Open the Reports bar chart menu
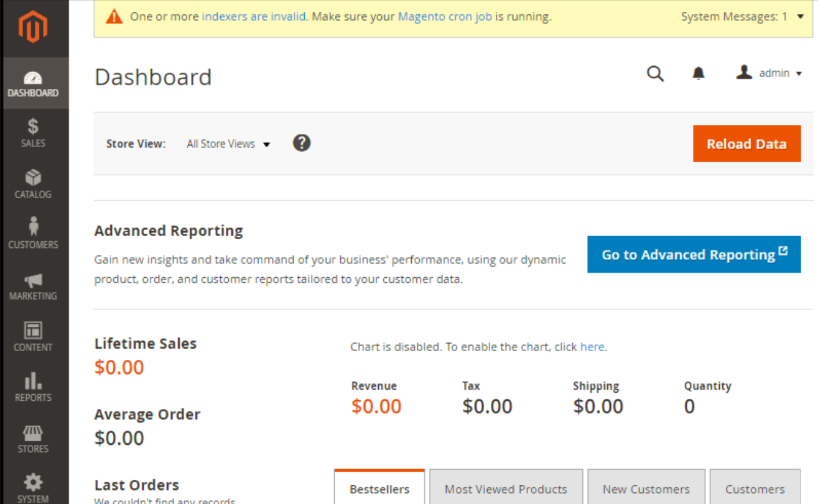 point(33,388)
